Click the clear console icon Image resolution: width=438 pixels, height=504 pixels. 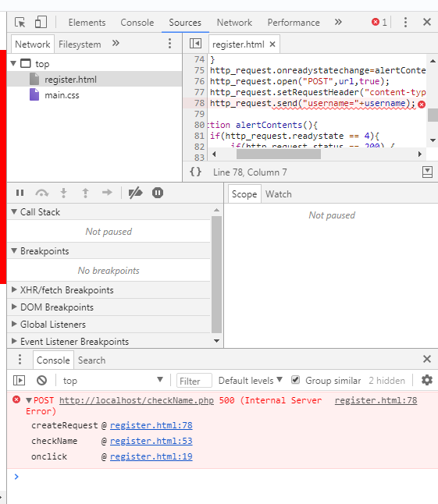(x=41, y=381)
